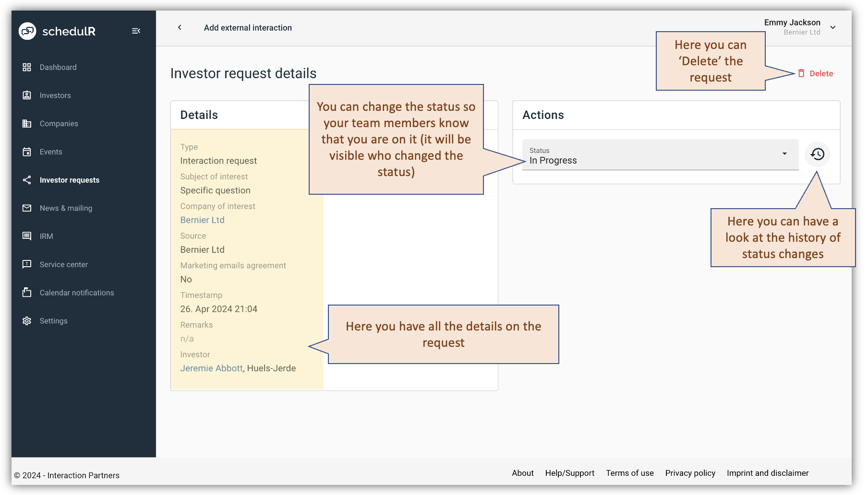The height and width of the screenshot is (495, 868).
Task: Open the Settings gear icon
Action: (27, 320)
